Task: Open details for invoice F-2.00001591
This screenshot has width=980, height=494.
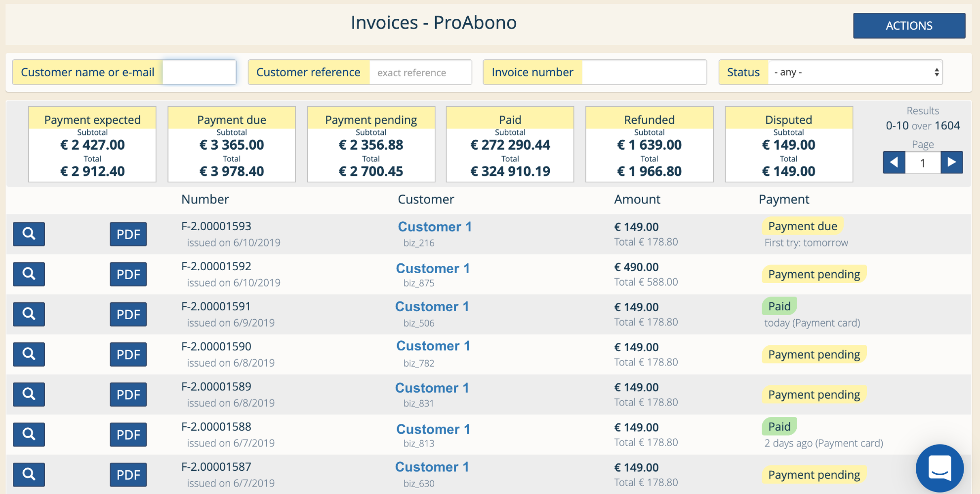Action: click(29, 314)
